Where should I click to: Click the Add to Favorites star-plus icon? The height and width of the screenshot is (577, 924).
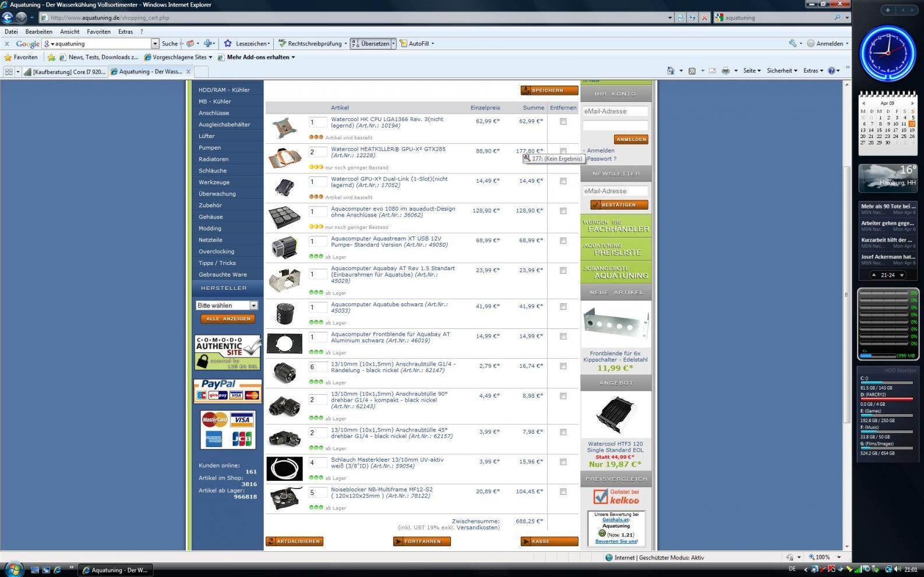(51, 57)
